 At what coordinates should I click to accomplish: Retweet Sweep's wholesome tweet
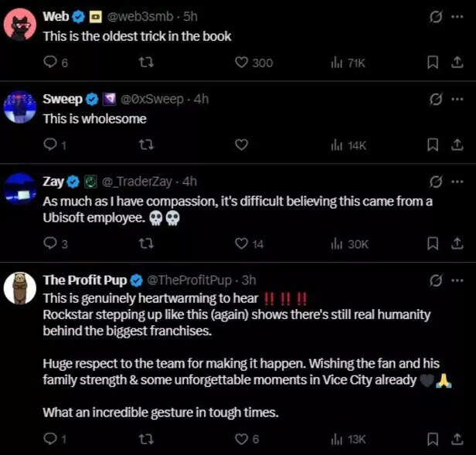[x=145, y=144]
